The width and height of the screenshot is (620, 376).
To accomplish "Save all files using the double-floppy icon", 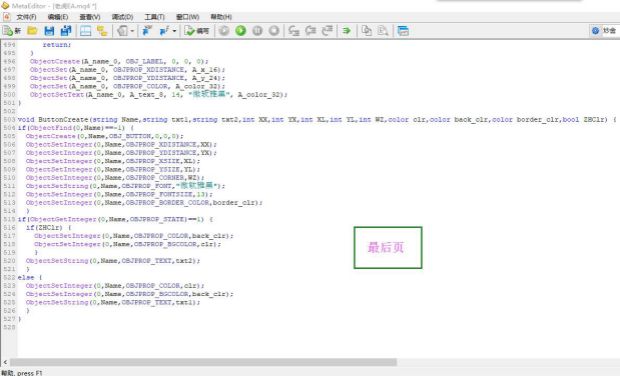I will point(66,31).
